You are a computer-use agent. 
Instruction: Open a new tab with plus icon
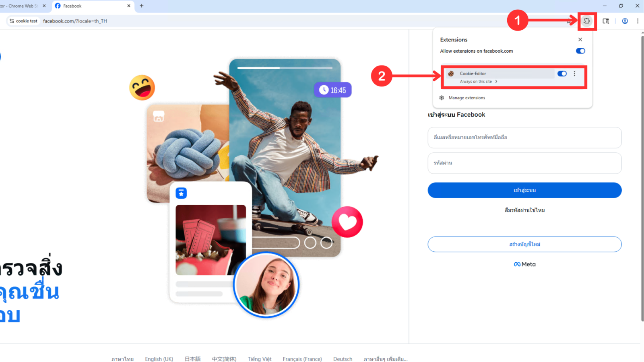[x=142, y=6]
